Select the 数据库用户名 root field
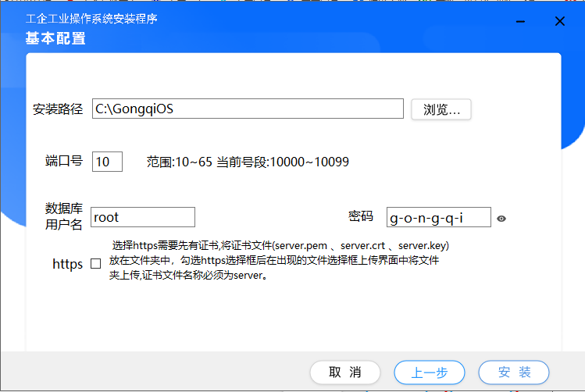Screen dimensions: 585x392 [x=143, y=217]
